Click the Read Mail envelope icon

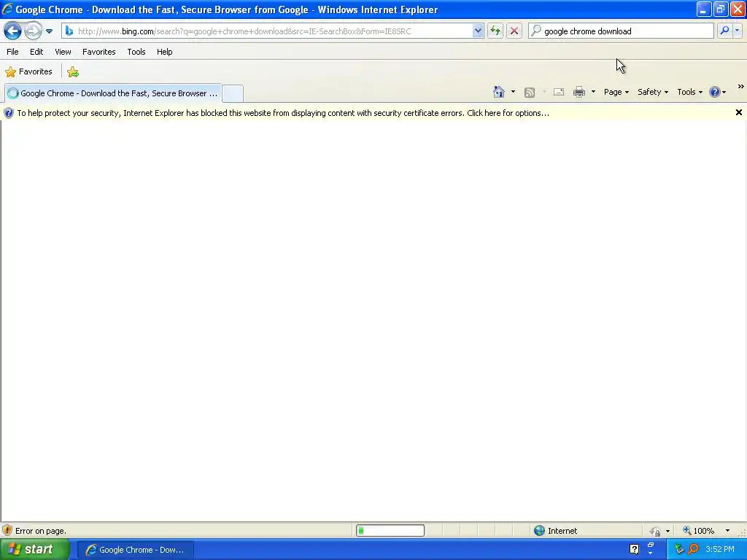click(559, 92)
